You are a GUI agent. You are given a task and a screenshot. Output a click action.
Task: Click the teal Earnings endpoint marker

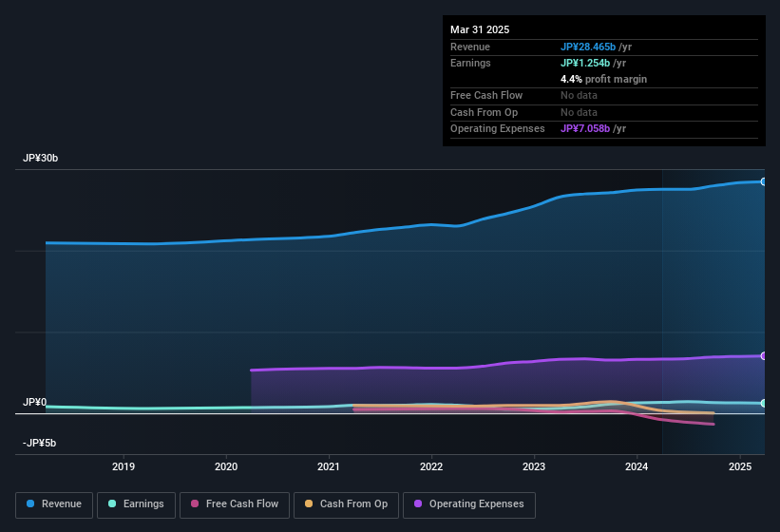[x=764, y=403]
